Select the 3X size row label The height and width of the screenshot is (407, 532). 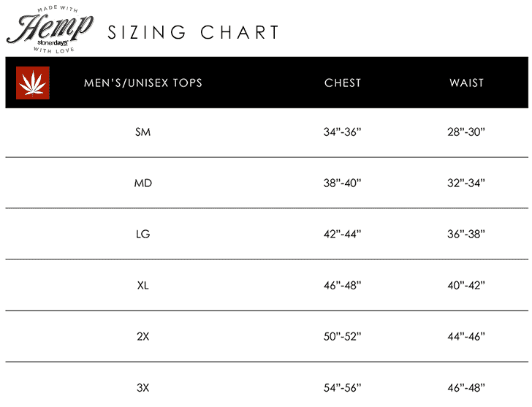(143, 387)
